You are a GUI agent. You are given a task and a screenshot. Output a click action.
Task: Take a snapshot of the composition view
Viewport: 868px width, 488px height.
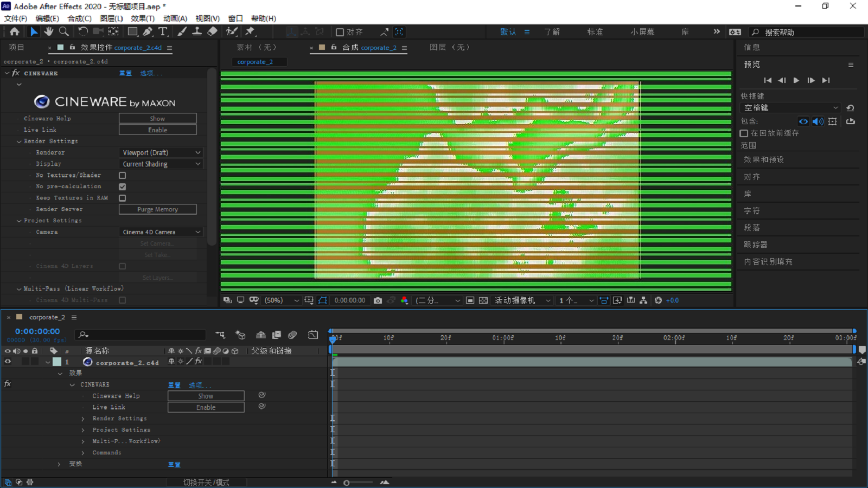(x=378, y=300)
